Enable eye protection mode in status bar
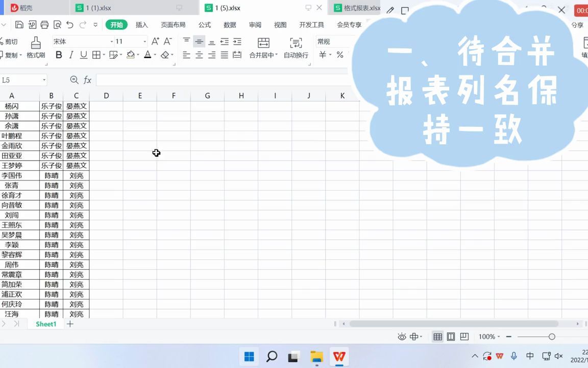Viewport: 588px width, 368px height. pyautogui.click(x=401, y=336)
